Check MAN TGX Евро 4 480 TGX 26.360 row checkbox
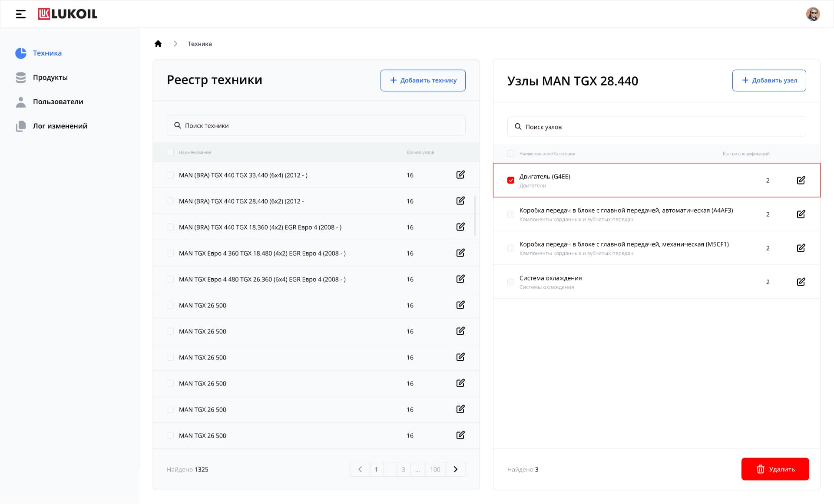 tap(170, 280)
